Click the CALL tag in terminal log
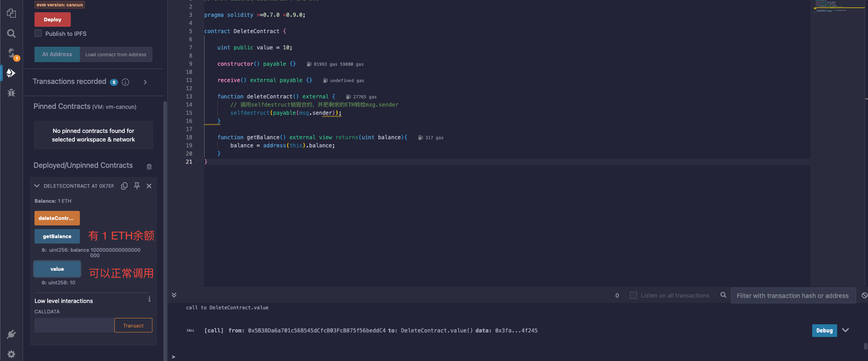868x361 pixels. [191, 331]
